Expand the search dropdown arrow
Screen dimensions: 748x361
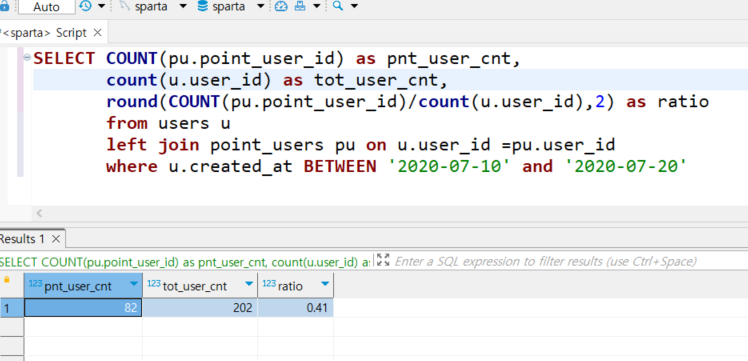(354, 7)
